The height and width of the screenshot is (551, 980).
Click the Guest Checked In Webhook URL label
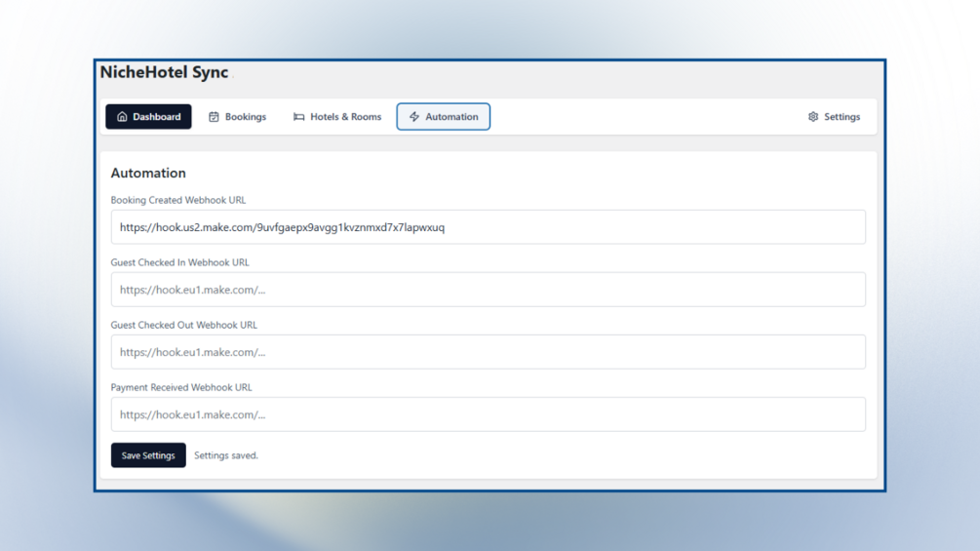pos(180,262)
